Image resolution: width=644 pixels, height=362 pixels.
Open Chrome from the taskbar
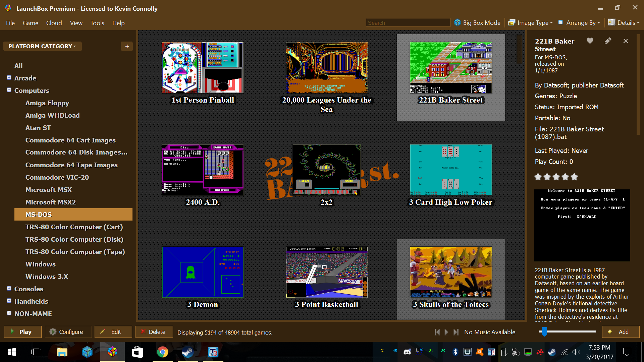pyautogui.click(x=162, y=352)
